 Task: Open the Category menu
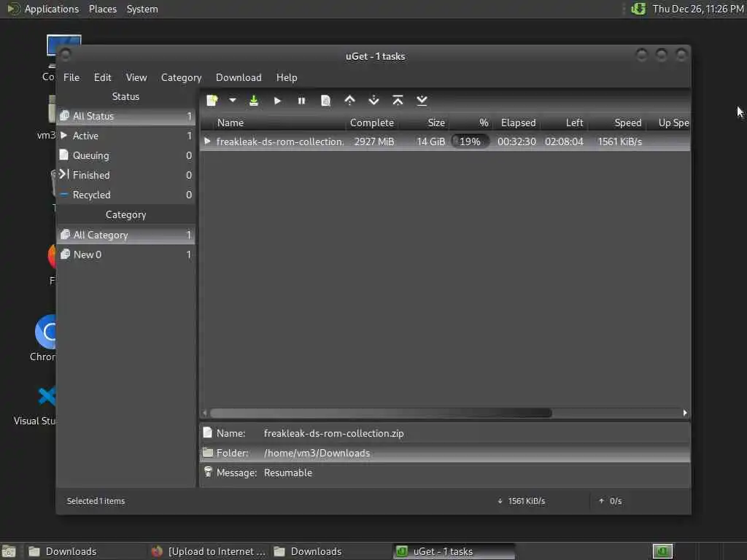coord(181,77)
